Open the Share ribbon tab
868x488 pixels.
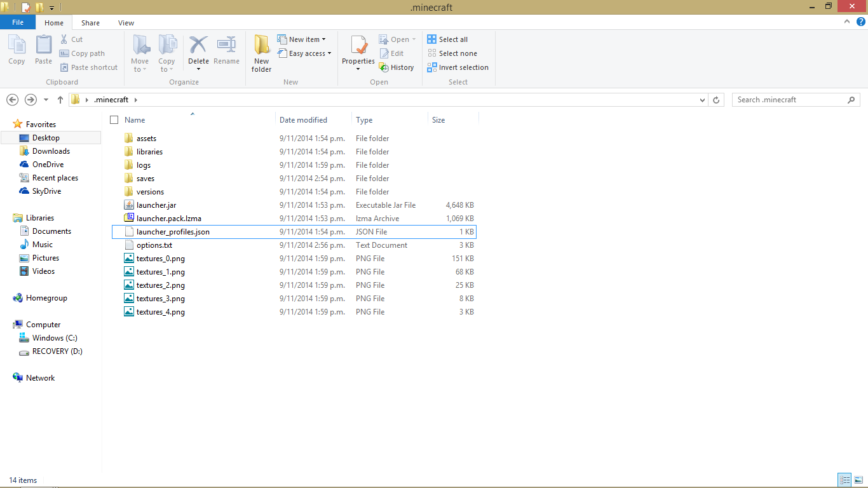pos(90,22)
